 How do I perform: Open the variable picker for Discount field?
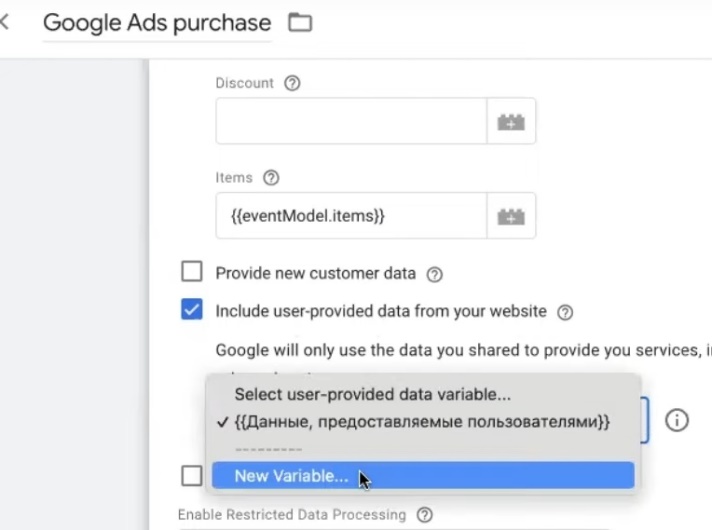511,122
